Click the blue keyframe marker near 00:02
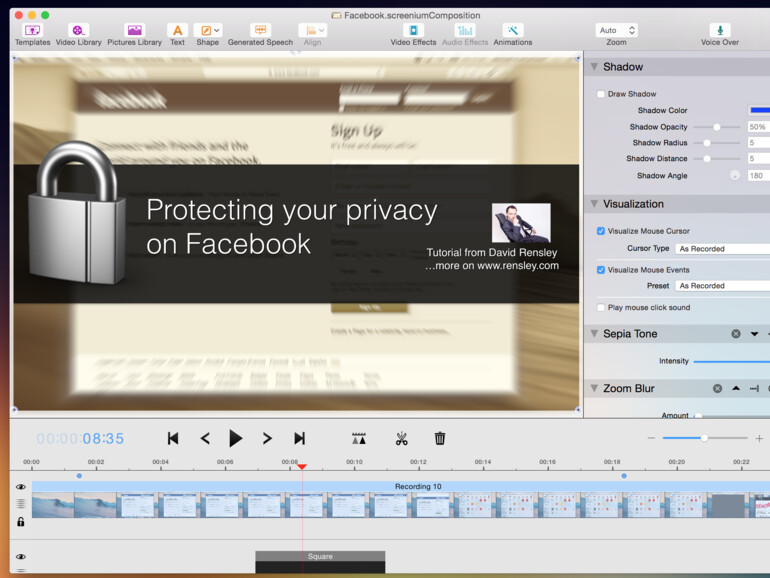770x578 pixels. [79, 476]
